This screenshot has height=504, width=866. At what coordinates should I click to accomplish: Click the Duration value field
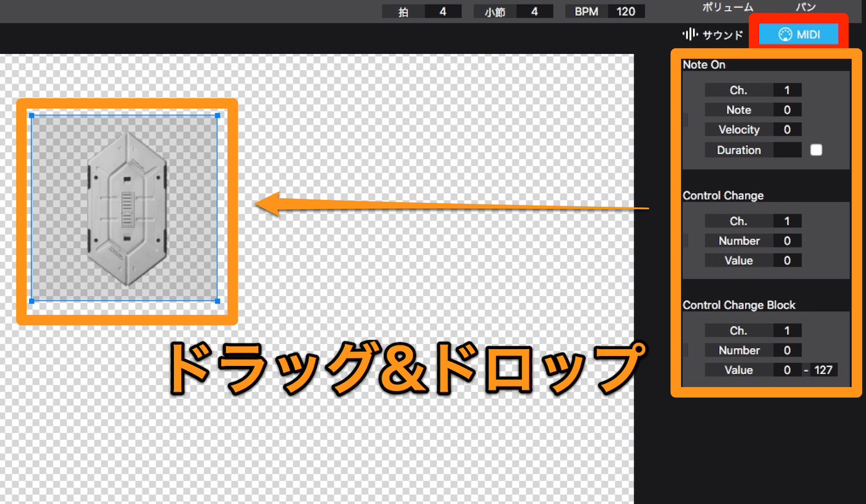click(x=787, y=150)
